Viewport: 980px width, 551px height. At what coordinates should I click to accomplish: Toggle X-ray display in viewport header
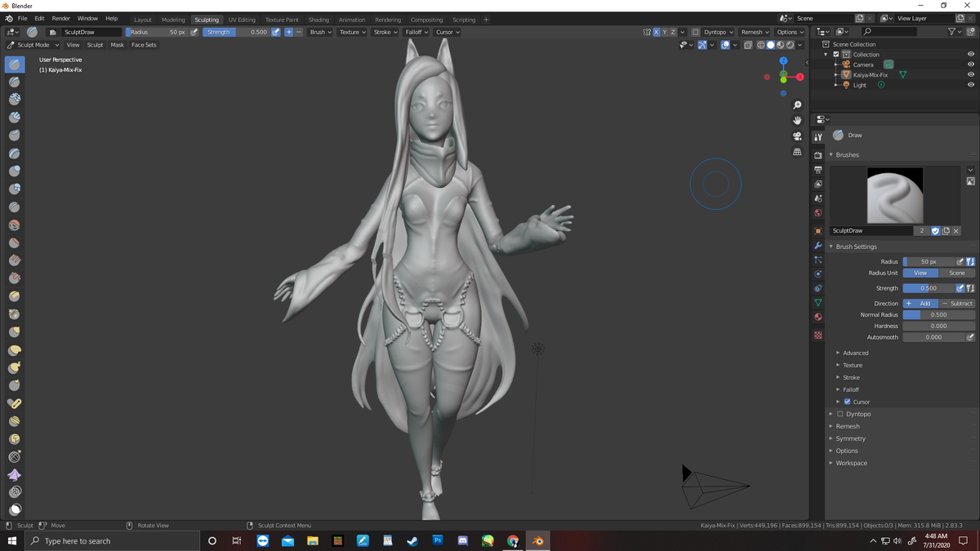click(748, 45)
